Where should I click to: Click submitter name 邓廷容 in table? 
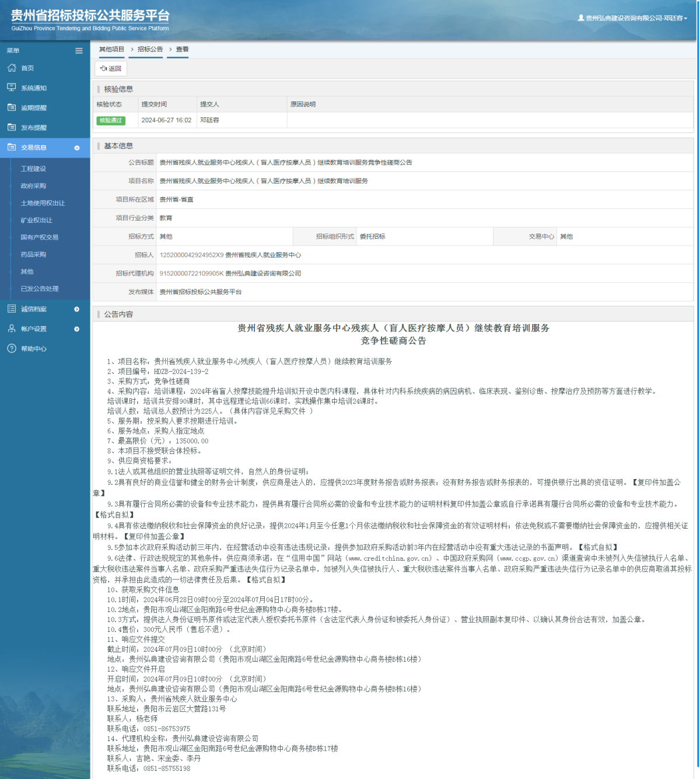coord(209,120)
